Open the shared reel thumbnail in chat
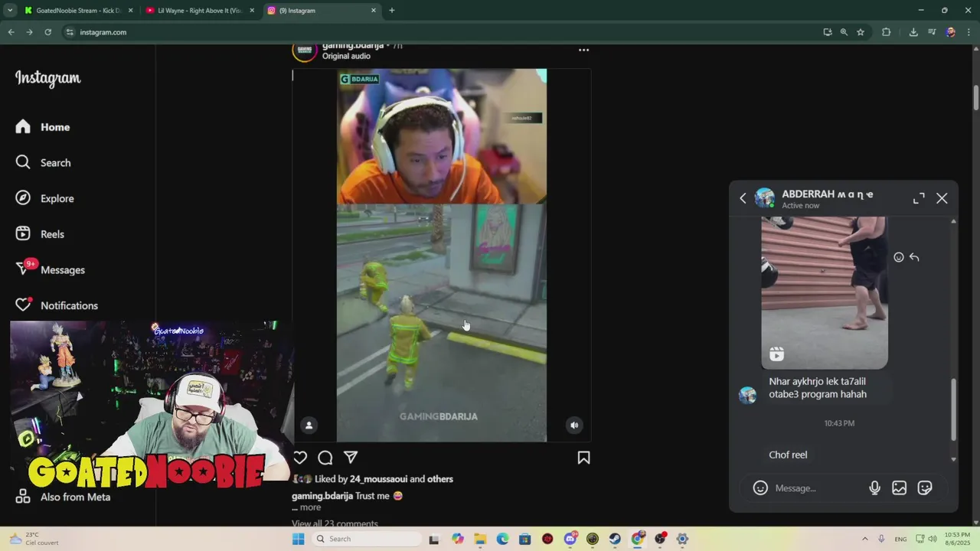Viewport: 980px width, 551px height. (x=825, y=292)
